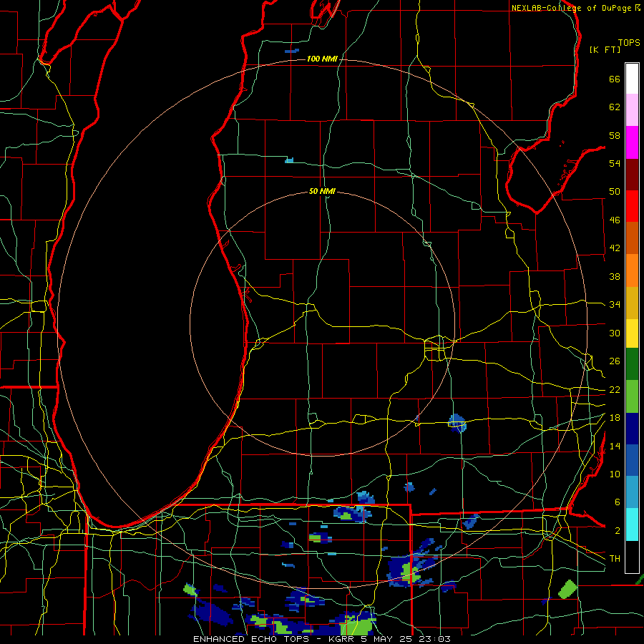Select the dark green legend swatch
The height and width of the screenshot is (644, 644).
coord(632,364)
